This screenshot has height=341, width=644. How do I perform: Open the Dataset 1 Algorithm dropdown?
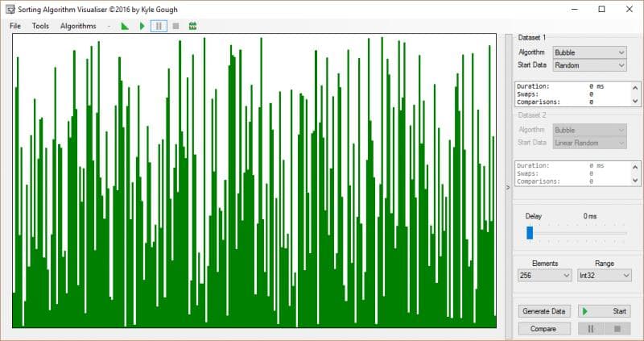[589, 52]
